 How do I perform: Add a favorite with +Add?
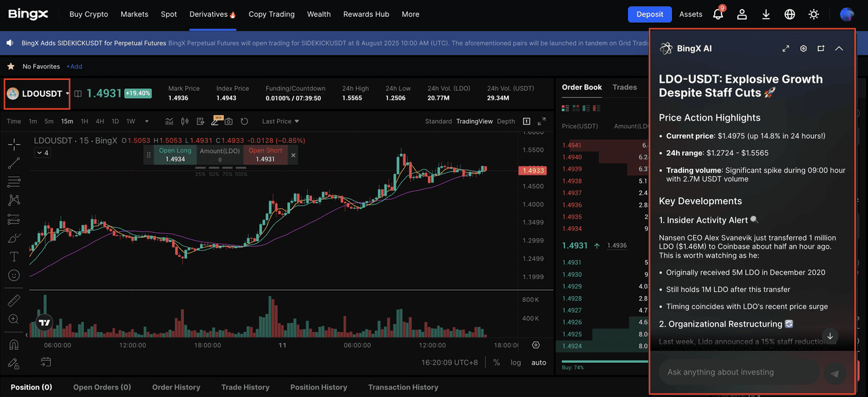click(x=74, y=66)
